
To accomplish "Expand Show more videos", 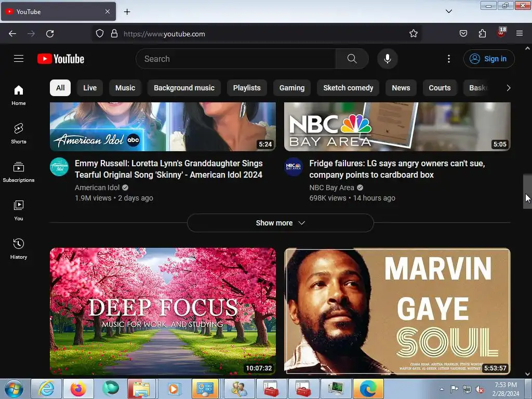I will [280, 223].
